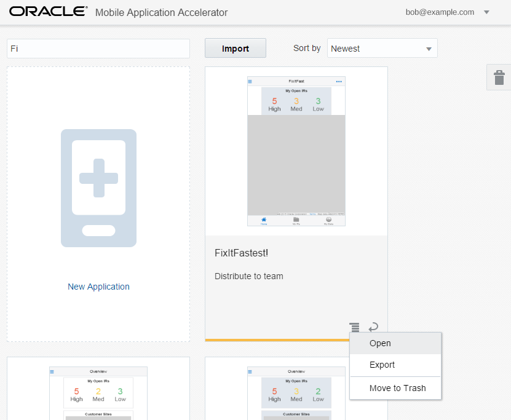Click the Mobile Application Accelerator title
511x420 pixels.
pyautogui.click(x=161, y=12)
